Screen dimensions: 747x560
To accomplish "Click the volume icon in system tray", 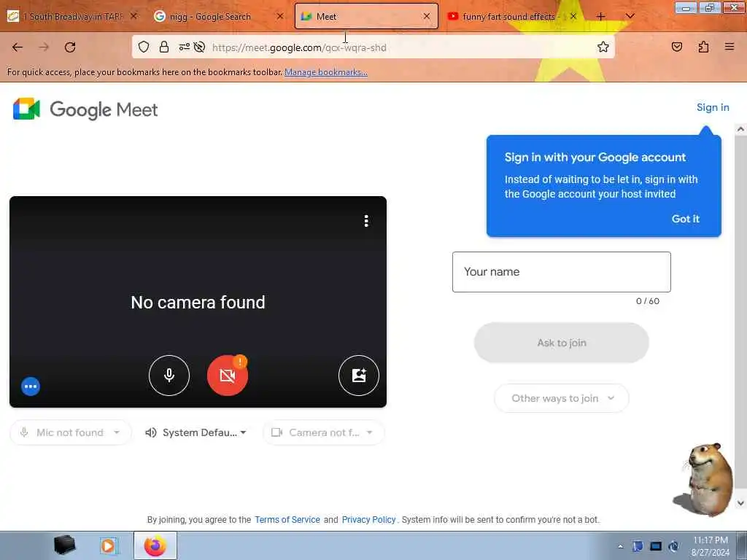I will (x=673, y=546).
